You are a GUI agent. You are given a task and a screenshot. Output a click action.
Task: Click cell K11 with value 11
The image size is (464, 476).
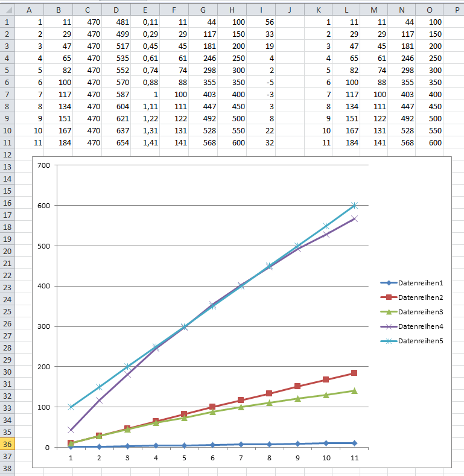coord(319,142)
